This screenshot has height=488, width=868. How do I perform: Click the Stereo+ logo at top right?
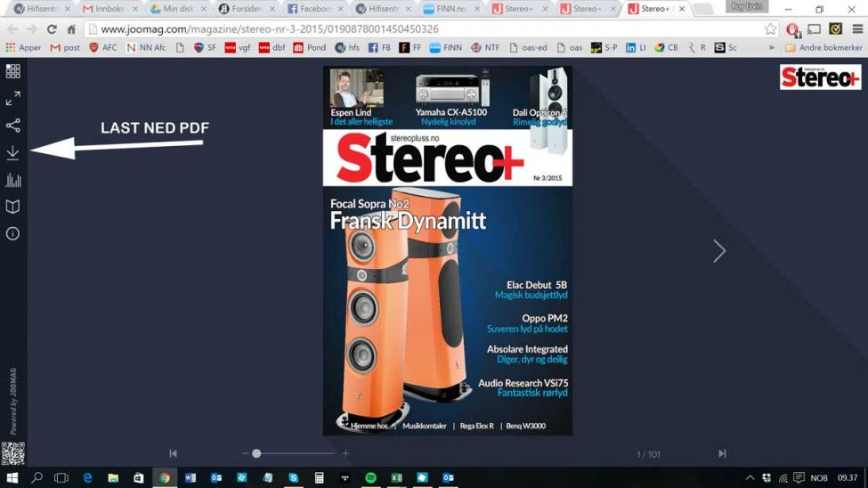821,77
